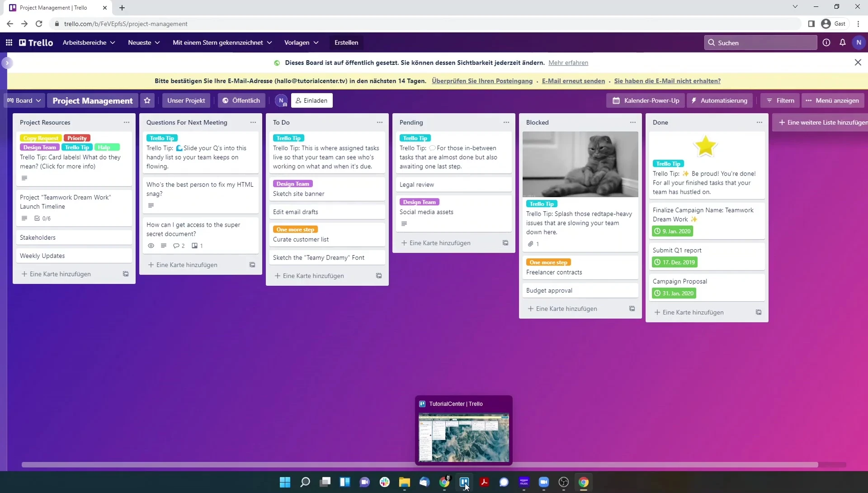This screenshot has width=868, height=493.
Task: Change visibility via Öffentlich button
Action: (x=241, y=100)
